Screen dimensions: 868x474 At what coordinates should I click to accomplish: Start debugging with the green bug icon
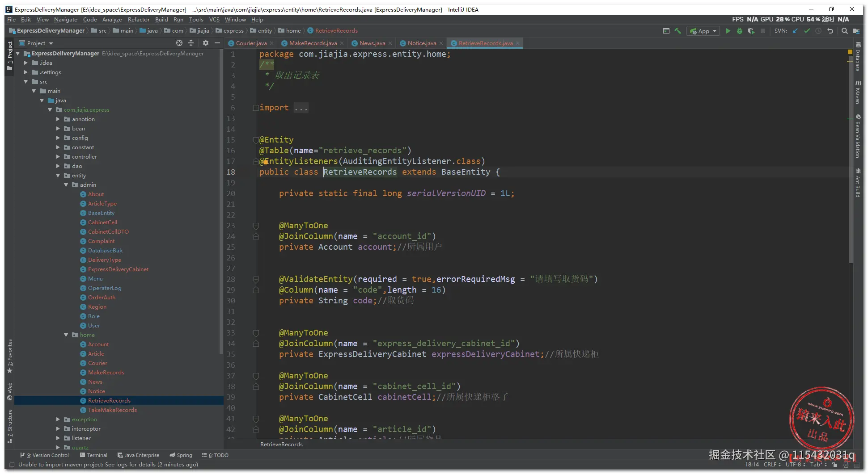pos(739,31)
